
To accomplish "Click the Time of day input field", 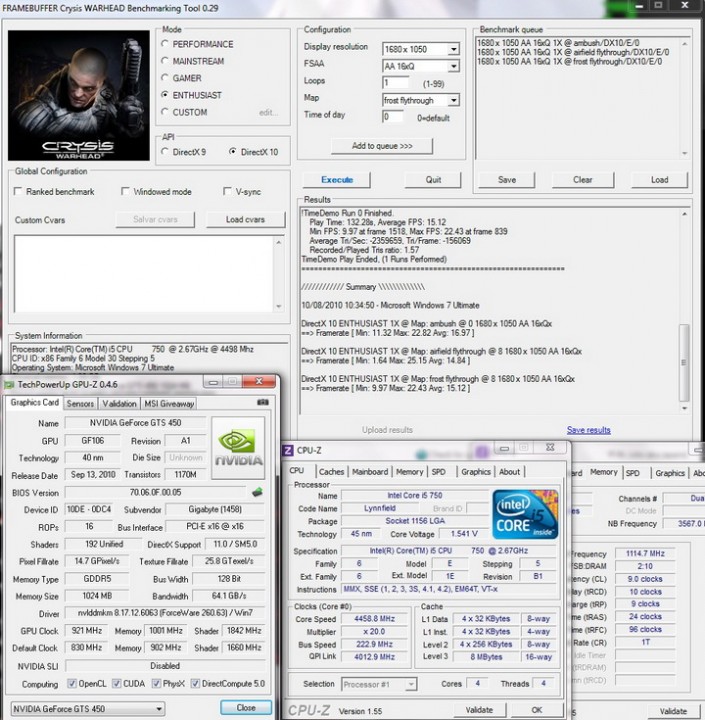I will tap(393, 117).
